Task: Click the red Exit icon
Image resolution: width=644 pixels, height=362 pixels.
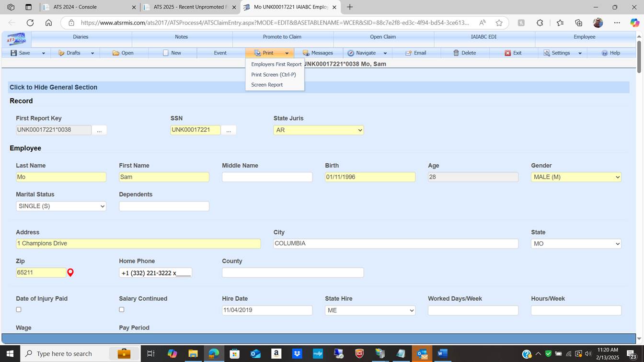Action: [x=507, y=53]
